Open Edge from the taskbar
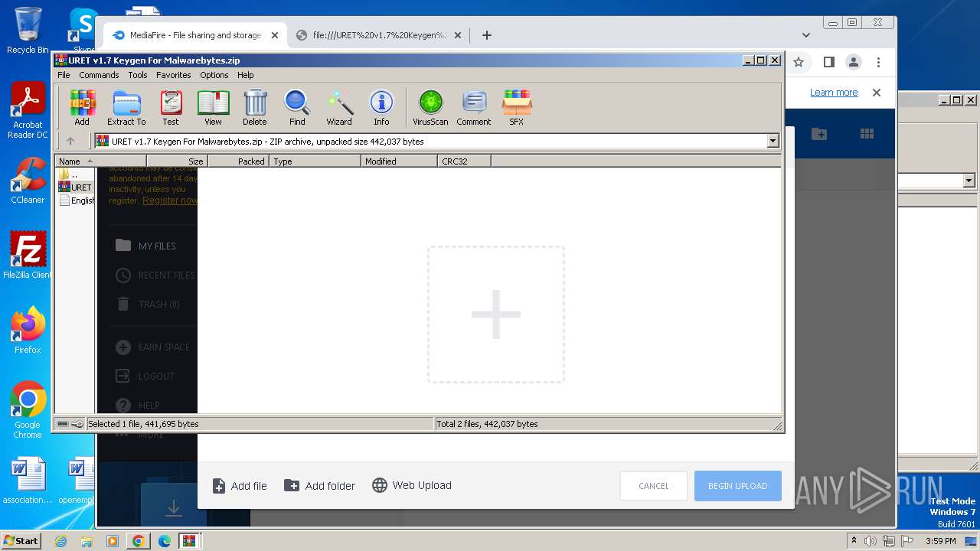 click(x=164, y=541)
